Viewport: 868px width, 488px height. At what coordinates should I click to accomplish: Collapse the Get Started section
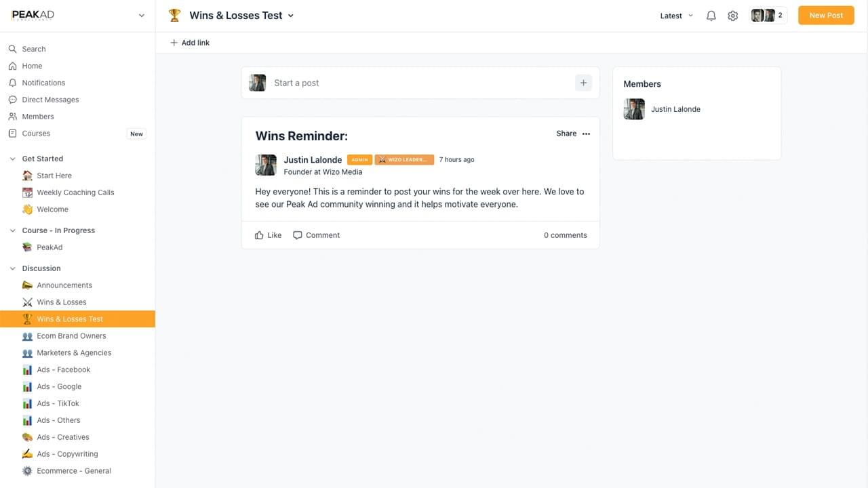pyautogui.click(x=12, y=159)
